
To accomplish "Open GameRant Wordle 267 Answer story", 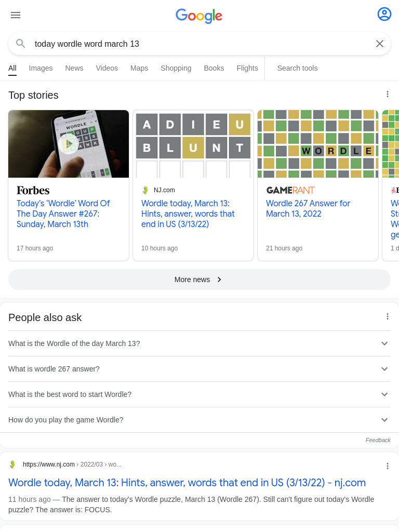I will pos(308,208).
